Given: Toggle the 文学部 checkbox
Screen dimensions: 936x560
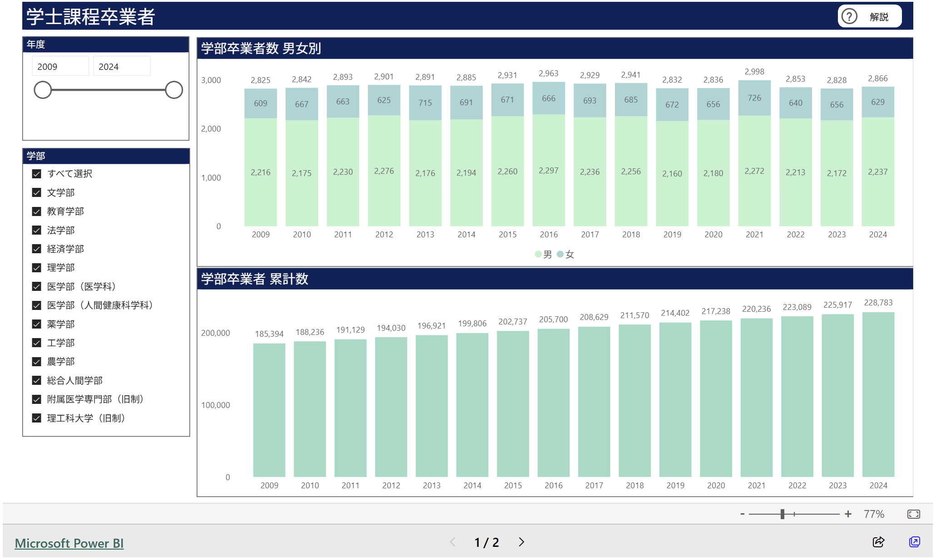Looking at the screenshot, I should pos(37,192).
